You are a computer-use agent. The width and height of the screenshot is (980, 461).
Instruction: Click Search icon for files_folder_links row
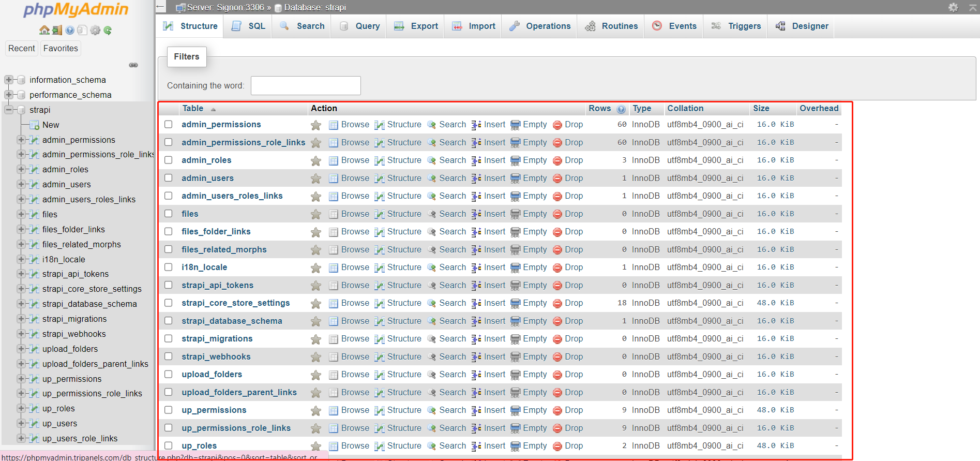[432, 232]
